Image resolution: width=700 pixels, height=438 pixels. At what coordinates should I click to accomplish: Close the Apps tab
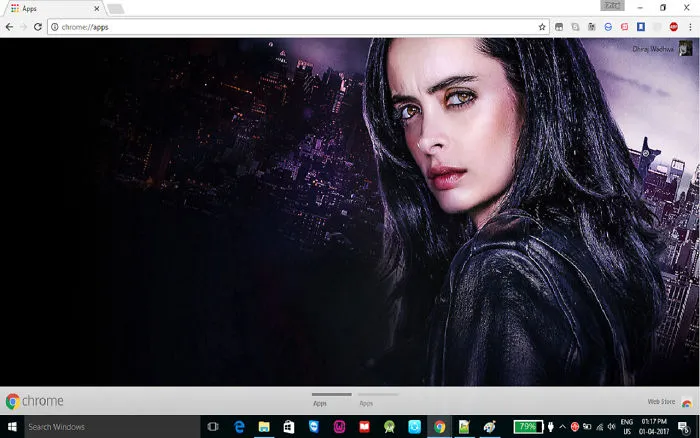[x=96, y=8]
